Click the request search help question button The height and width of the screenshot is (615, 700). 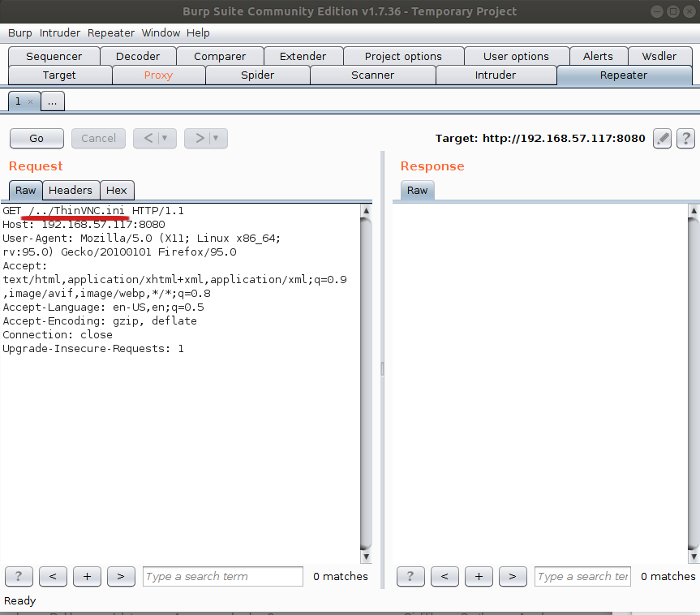coord(19,577)
